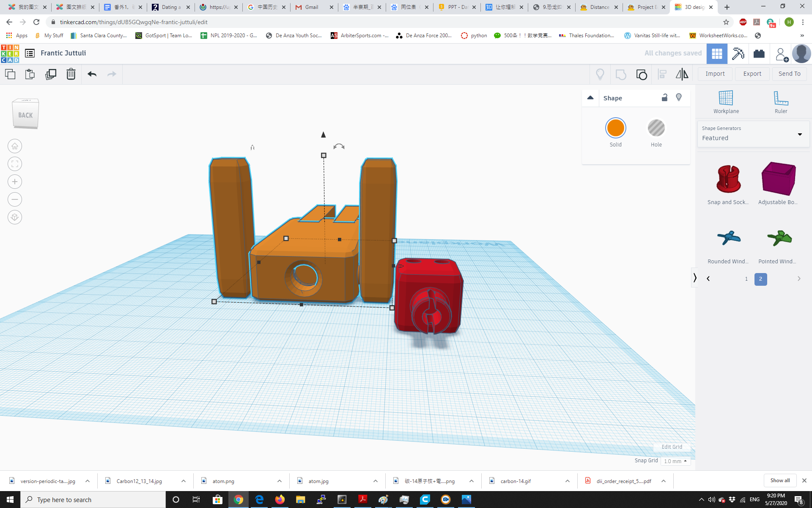
Task: Click the Flip mirror tool icon
Action: click(x=682, y=75)
